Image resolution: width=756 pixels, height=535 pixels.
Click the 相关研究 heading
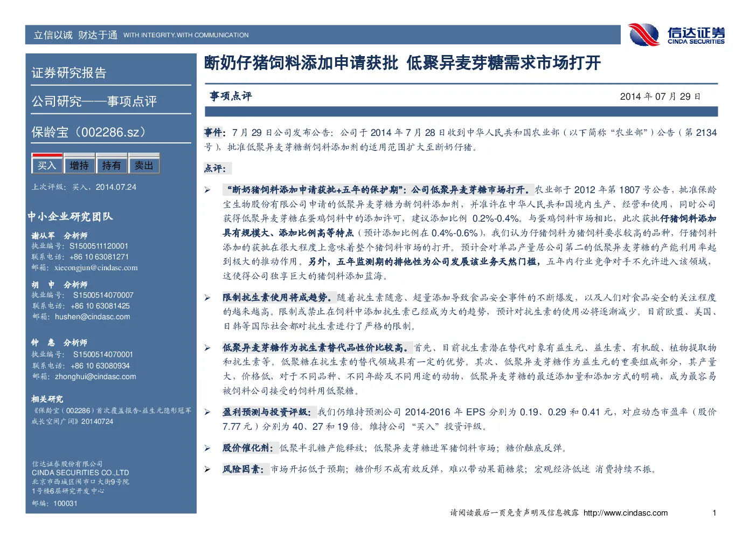(x=47, y=399)
